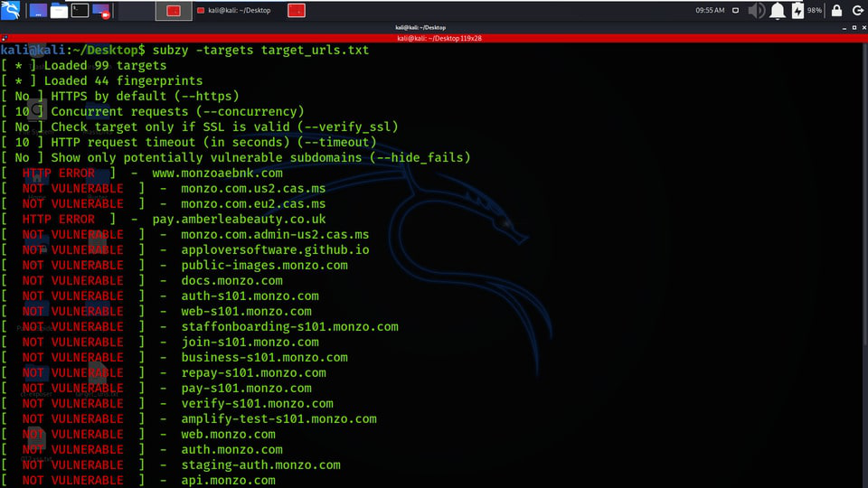Click business-s101.monzo.com entry
The image size is (868, 488).
click(x=265, y=358)
